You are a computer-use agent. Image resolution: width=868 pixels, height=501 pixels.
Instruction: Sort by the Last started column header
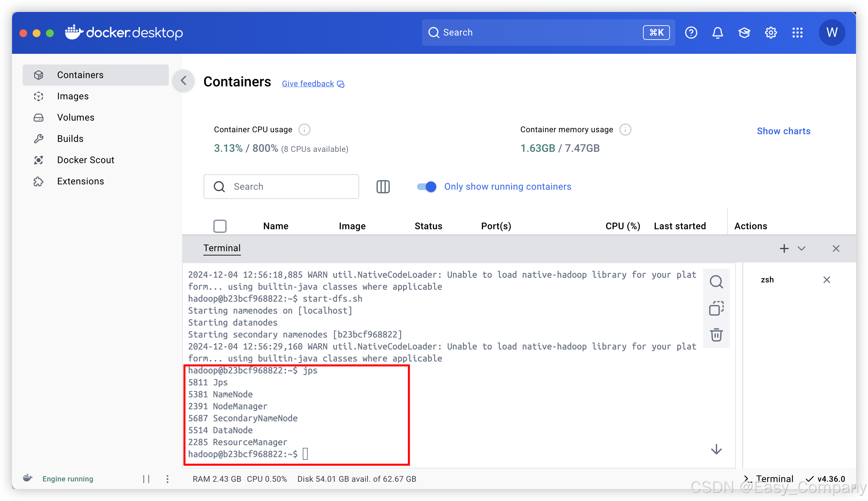click(x=680, y=226)
